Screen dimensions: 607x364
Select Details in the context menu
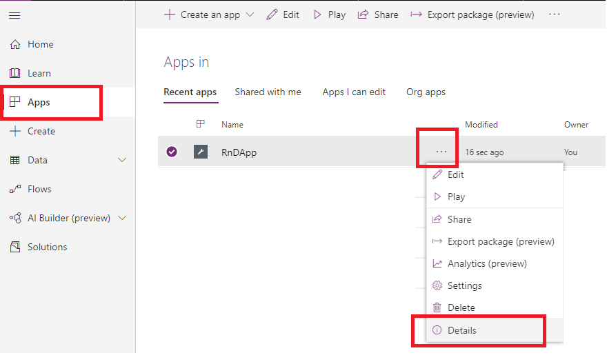[461, 330]
